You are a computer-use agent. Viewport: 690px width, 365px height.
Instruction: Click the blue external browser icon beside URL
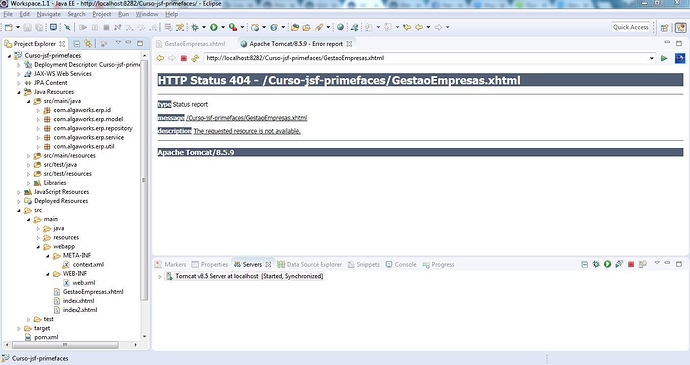680,58
